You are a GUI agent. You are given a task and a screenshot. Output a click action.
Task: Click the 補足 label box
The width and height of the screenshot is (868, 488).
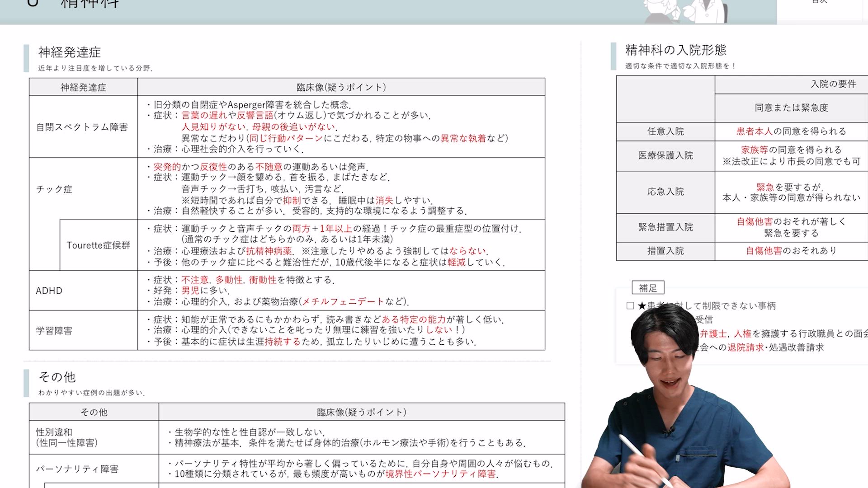(648, 288)
